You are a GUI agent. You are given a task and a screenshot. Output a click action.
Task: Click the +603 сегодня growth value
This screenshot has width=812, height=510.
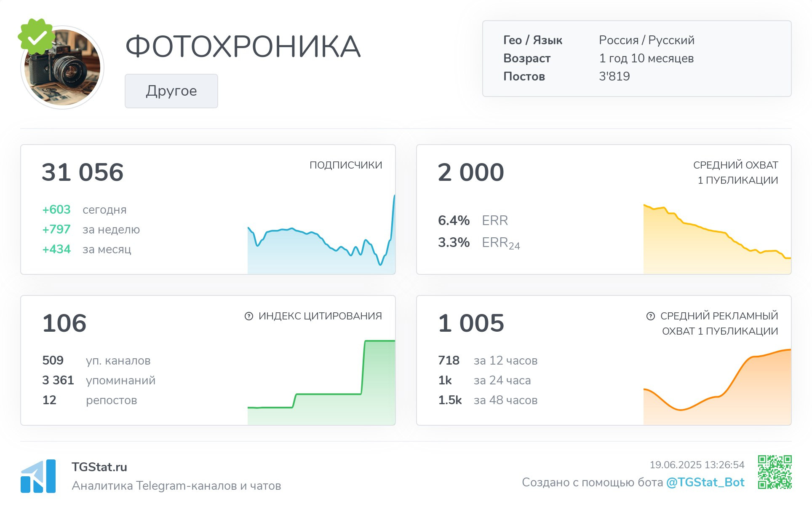click(56, 209)
